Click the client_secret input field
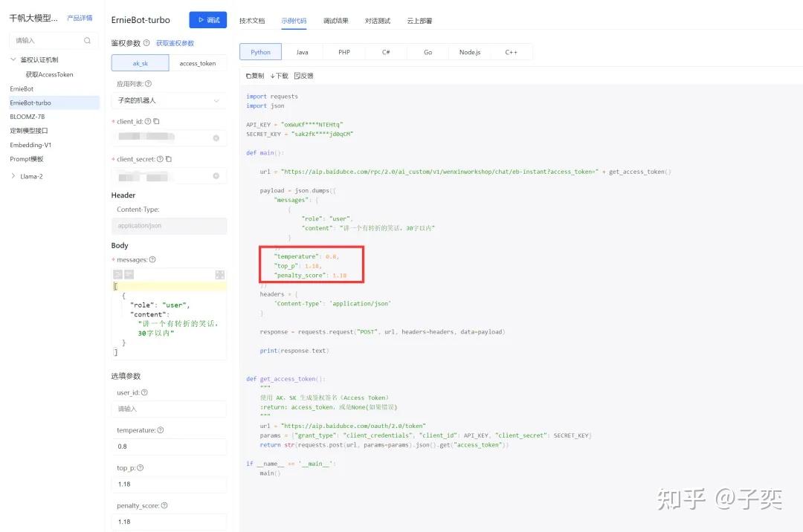Viewport: 803px width, 532px height. coord(169,176)
